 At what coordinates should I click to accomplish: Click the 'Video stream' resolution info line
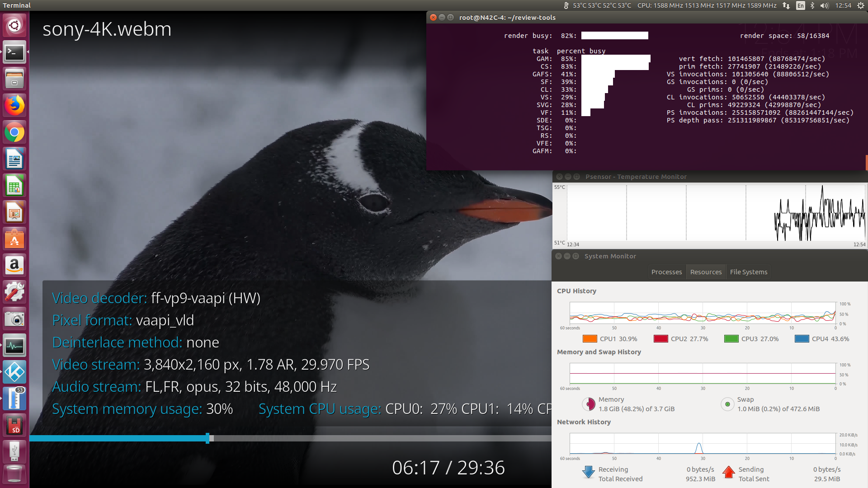point(211,365)
